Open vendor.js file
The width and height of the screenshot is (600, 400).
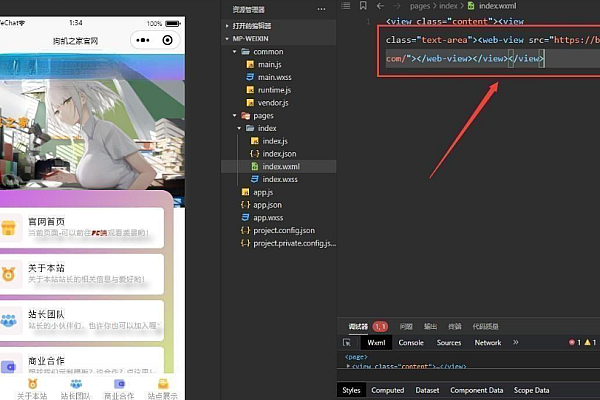click(273, 103)
